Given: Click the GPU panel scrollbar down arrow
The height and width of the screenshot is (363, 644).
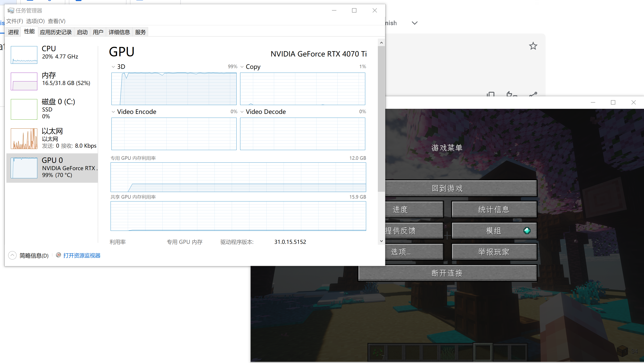Looking at the screenshot, I should point(381,241).
